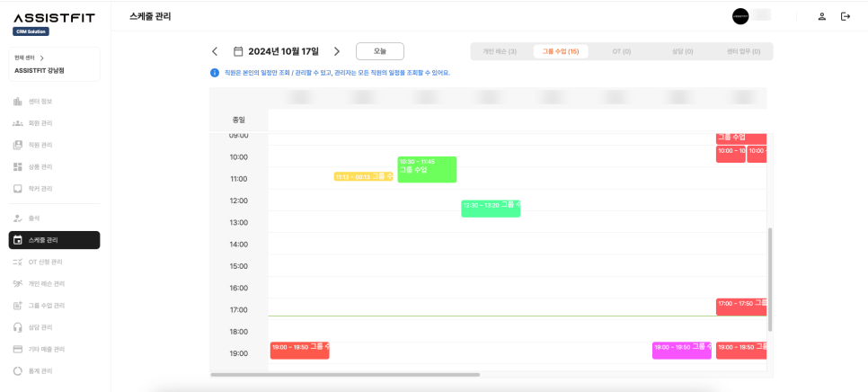Open the user profile icon in header
Image resolution: width=868 pixels, height=392 pixels.
pyautogui.click(x=821, y=16)
